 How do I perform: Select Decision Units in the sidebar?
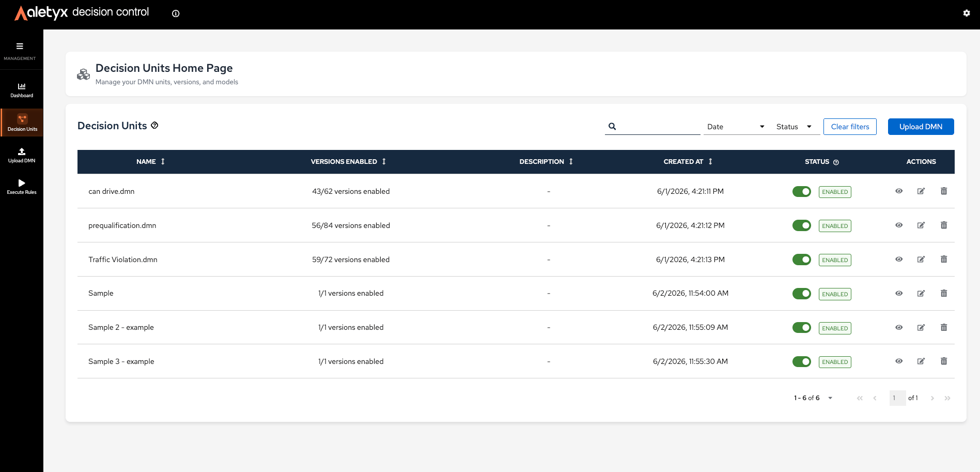point(22,123)
